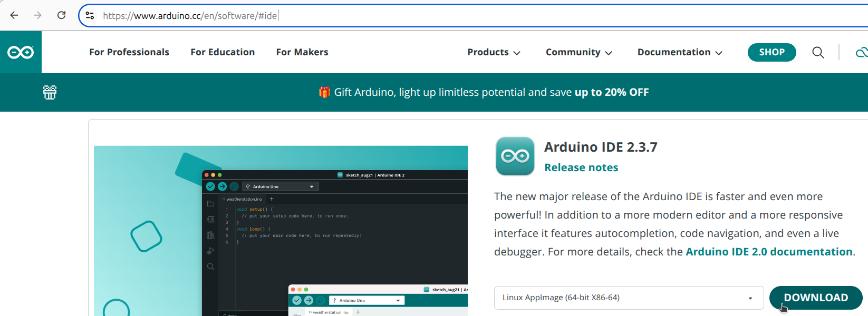Screen dimensions: 868x316
Task: Open the For Makers section
Action: click(x=302, y=52)
